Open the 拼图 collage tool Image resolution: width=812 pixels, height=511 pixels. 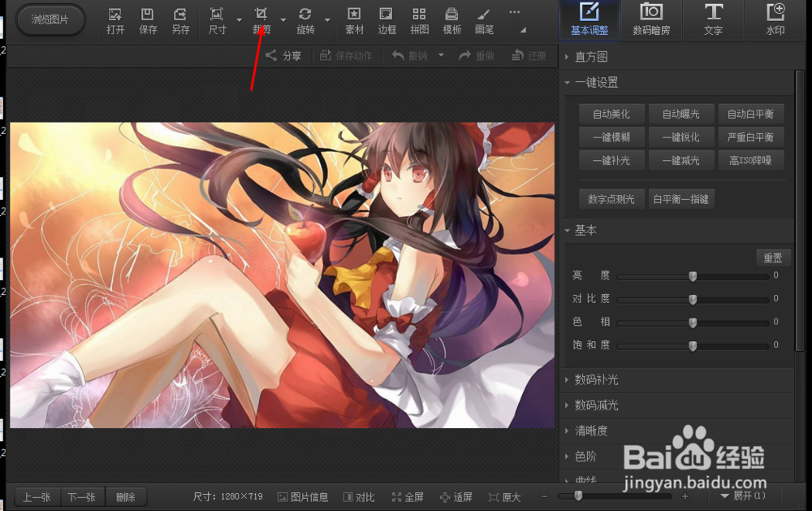[419, 21]
